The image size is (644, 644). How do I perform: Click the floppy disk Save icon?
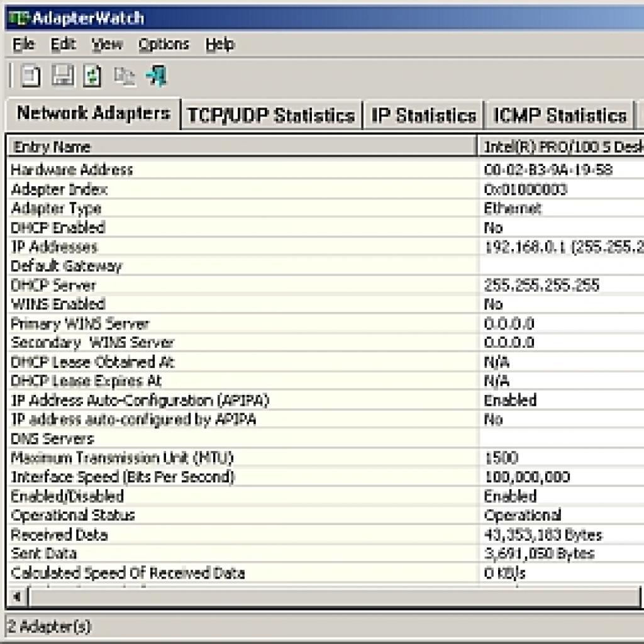(x=62, y=75)
